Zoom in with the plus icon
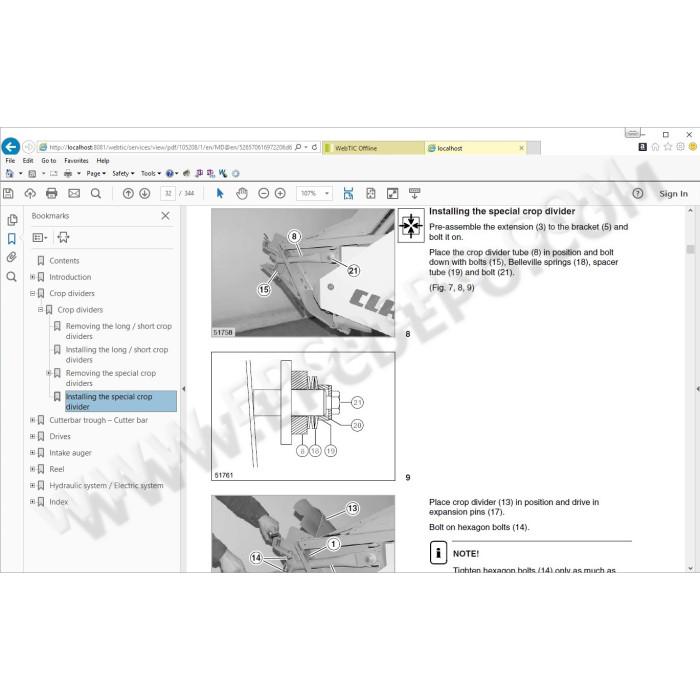Image resolution: width=700 pixels, height=700 pixels. click(x=280, y=193)
